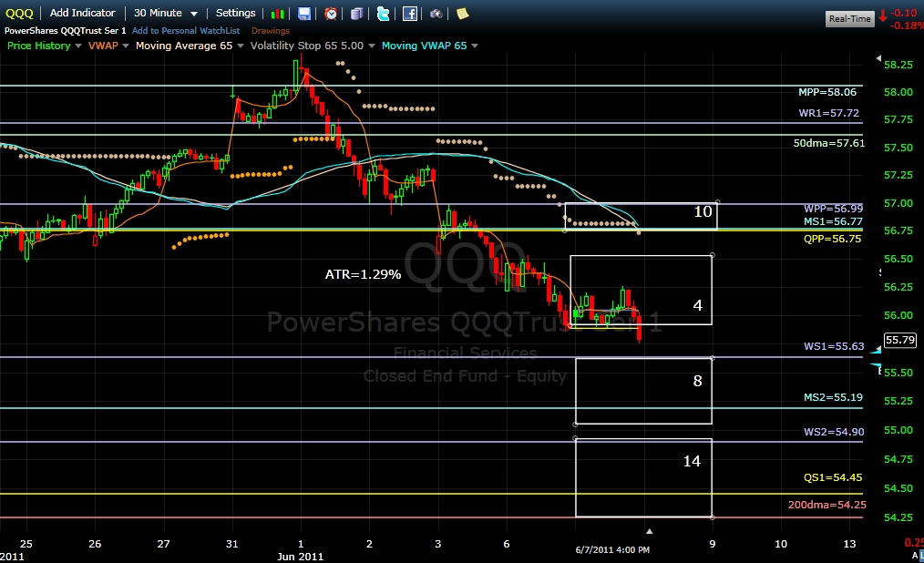Click the QS1=54.45 level label

pos(833,477)
